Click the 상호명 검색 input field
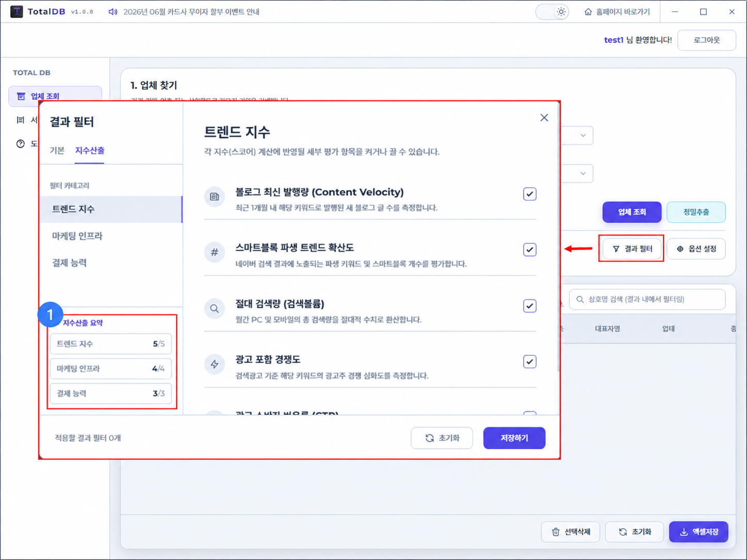This screenshot has height=560, width=747. [x=647, y=299]
